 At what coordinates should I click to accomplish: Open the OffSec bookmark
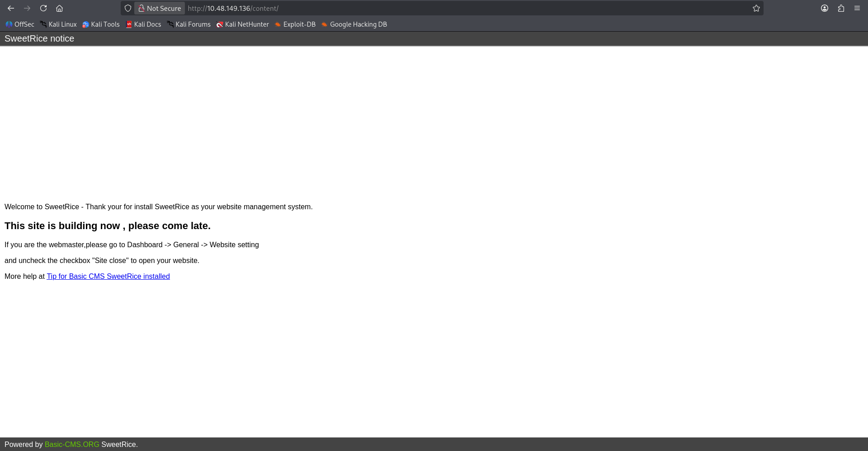pyautogui.click(x=20, y=24)
